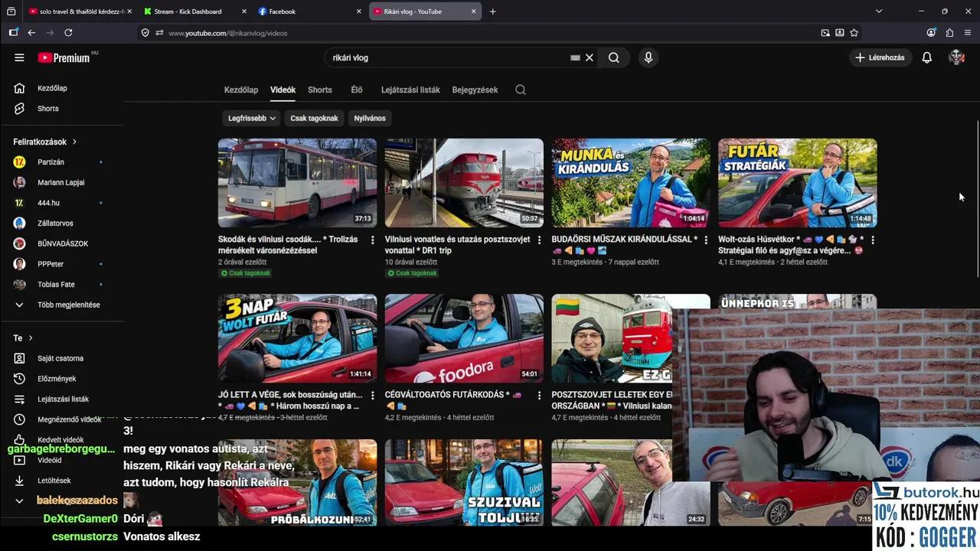This screenshot has height=551, width=980.
Task: Click the three-dot menu on the Foodora video
Action: (540, 396)
